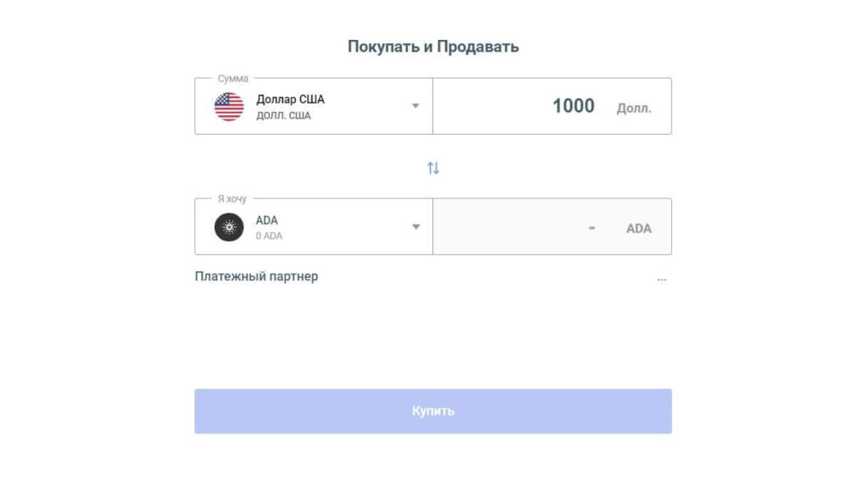
Task: Click the up-down swap icon between fields
Action: point(433,167)
